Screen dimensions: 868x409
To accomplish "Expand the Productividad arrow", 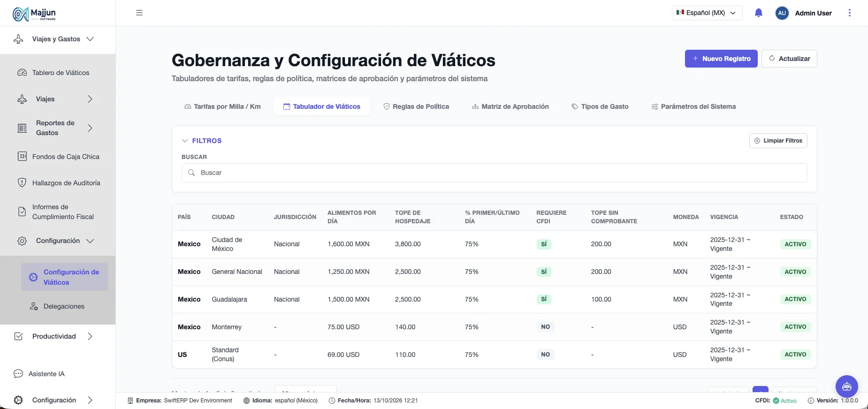I will [90, 336].
